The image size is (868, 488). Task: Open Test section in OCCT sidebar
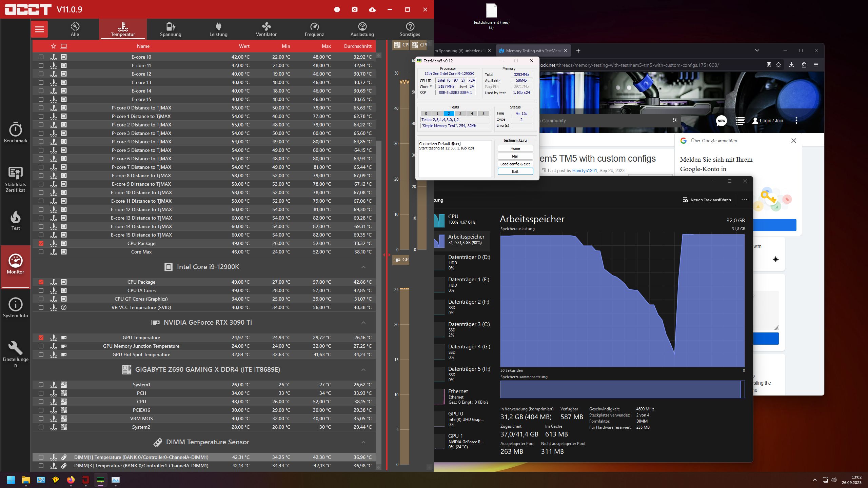[16, 220]
